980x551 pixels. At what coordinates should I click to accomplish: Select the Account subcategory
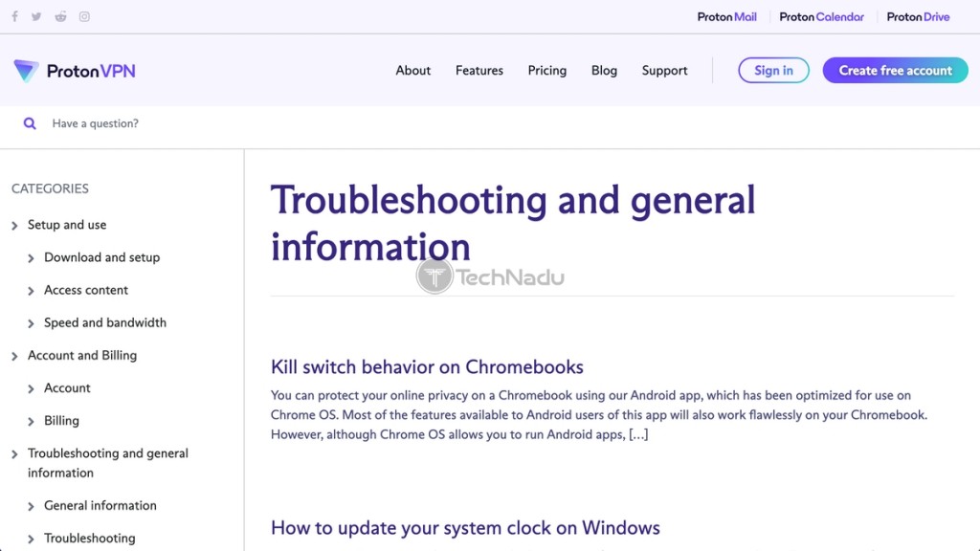point(67,388)
